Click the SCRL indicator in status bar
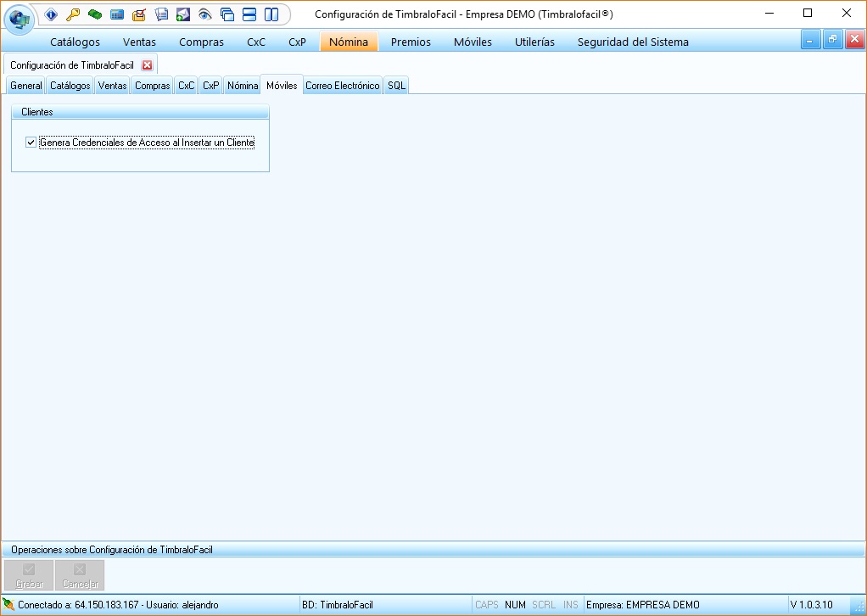The image size is (867, 616). click(544, 605)
